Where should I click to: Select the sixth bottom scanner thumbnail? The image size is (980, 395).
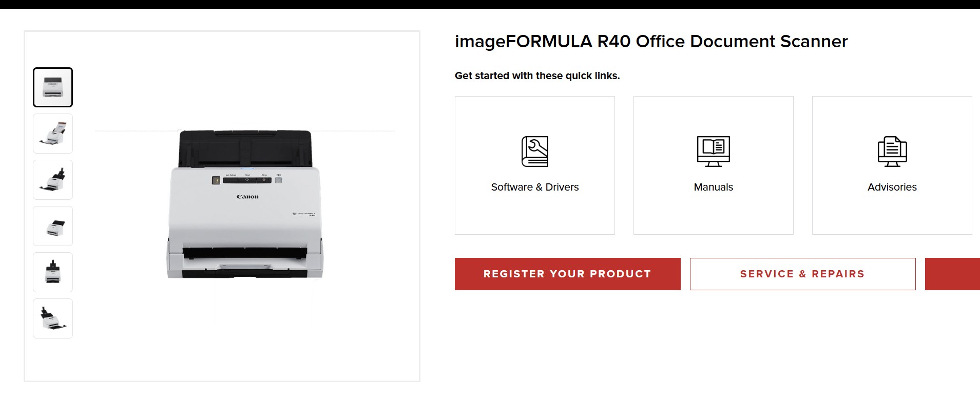pos(53,318)
